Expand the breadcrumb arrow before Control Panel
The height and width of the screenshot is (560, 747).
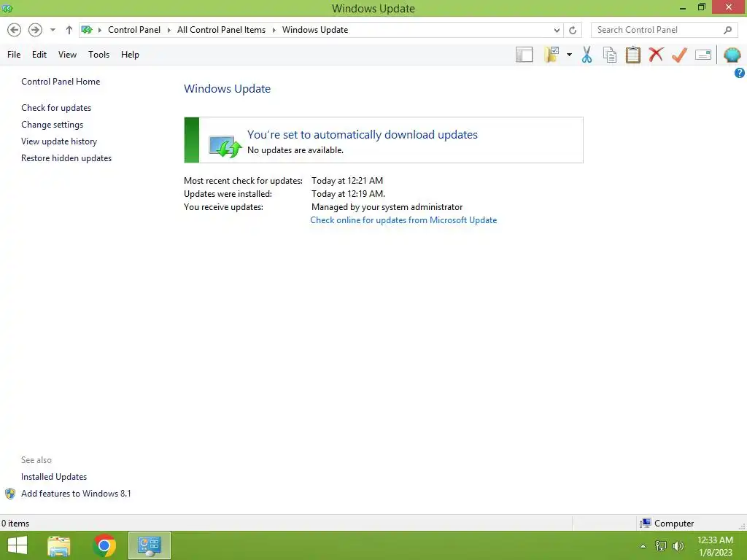(x=100, y=30)
